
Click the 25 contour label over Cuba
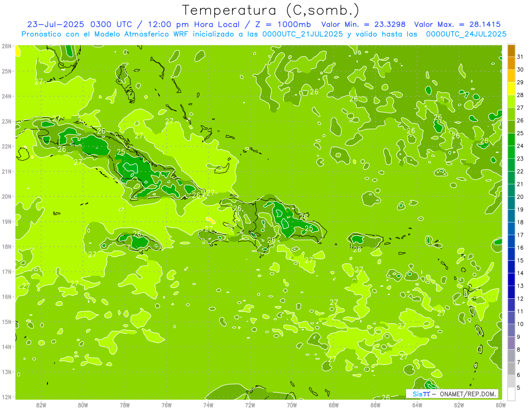point(121,152)
